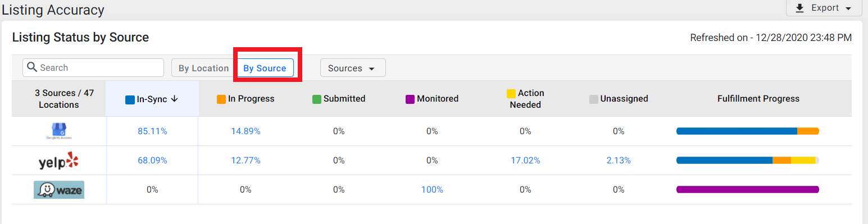Switch to By Location view
This screenshot has width=868, height=224.
tap(203, 68)
